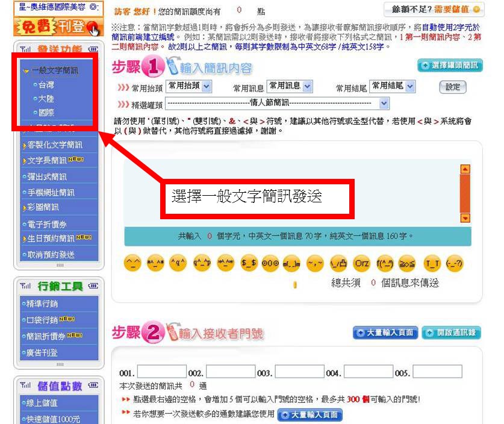Image resolution: width=504 pixels, height=424 pixels.
Task: Insert the ≧o≦ emoticon
Action: point(408,263)
